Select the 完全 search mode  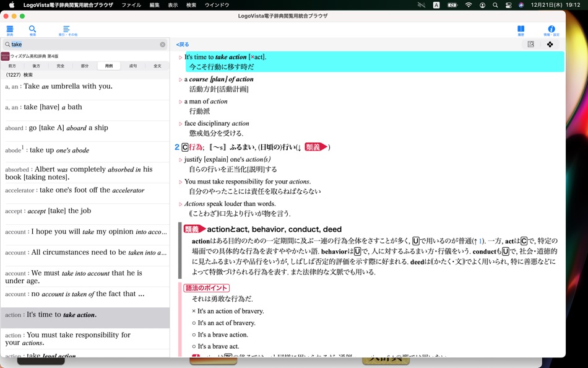(61, 66)
